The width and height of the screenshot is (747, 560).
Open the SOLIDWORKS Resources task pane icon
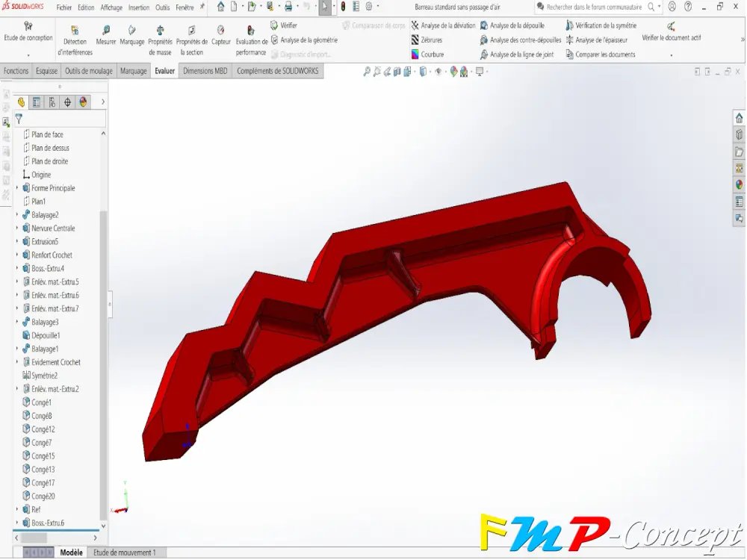pos(739,118)
